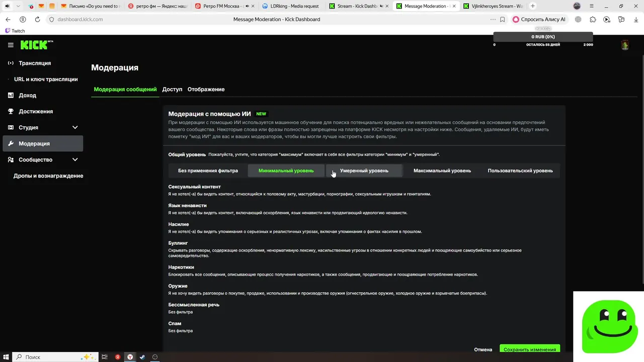Click the Yandex Browser taskbar icon
Viewport: 644px width, 362px height.
(130, 357)
